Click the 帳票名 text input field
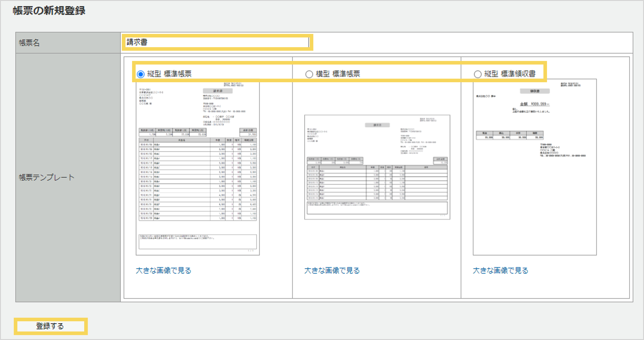The image size is (644, 340). point(217,42)
